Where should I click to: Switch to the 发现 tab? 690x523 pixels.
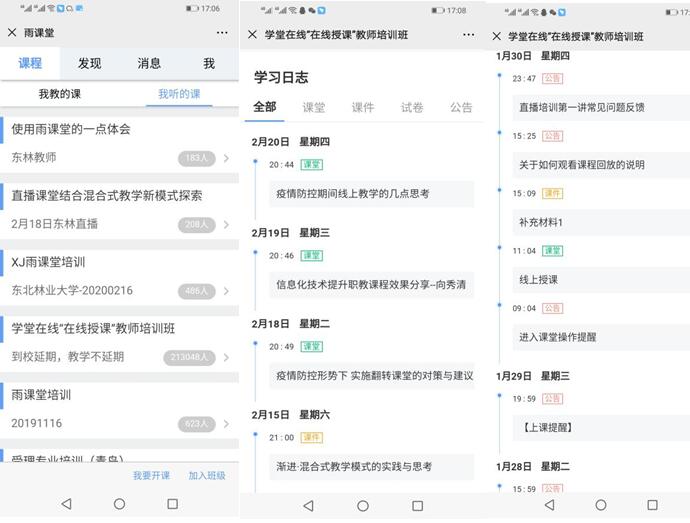[89, 63]
